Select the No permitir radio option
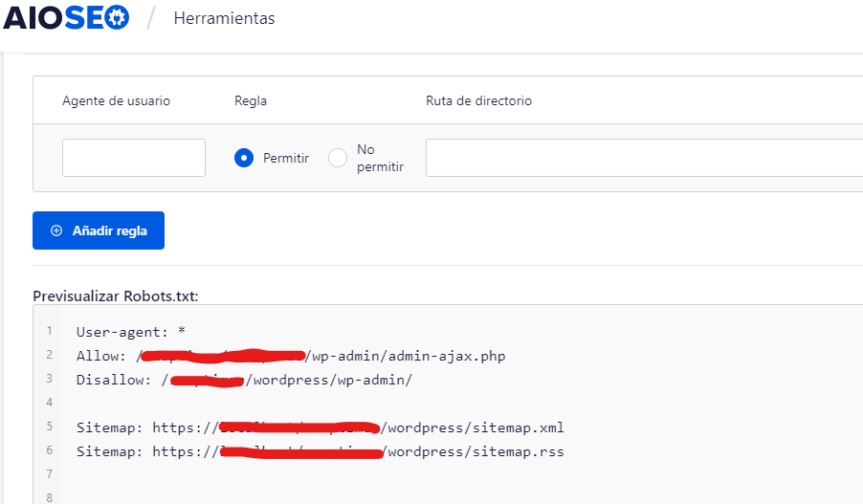The image size is (863, 504). click(338, 158)
